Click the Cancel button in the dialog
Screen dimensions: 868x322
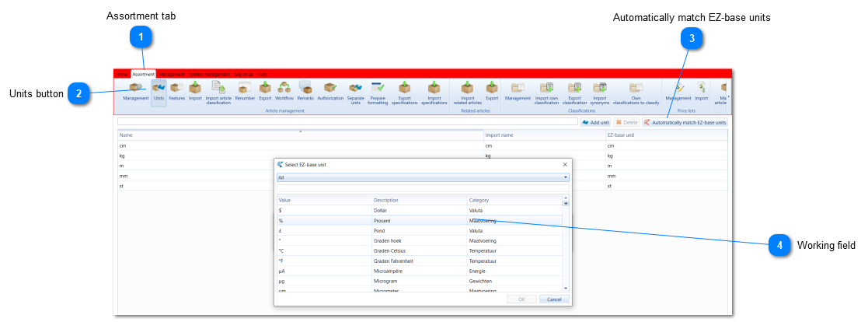[x=554, y=299]
